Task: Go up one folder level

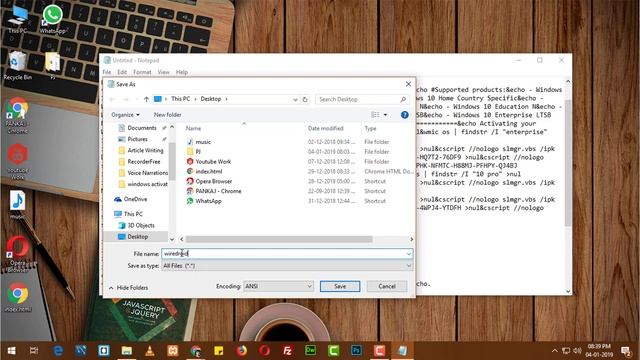Action: pos(146,99)
